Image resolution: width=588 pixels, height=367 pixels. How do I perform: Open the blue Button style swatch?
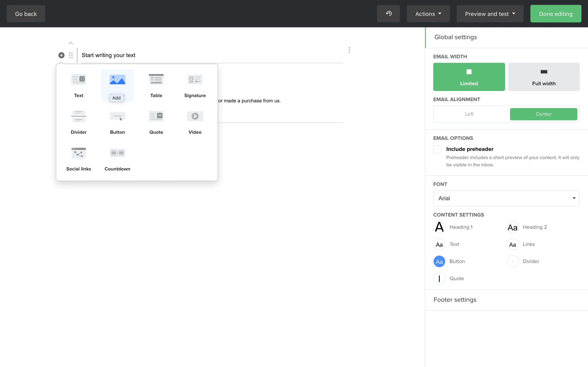[439, 261]
